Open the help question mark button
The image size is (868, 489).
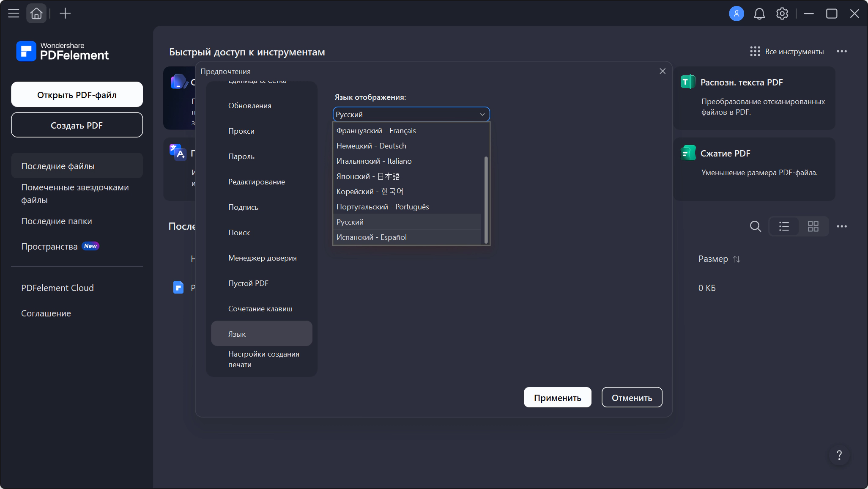coord(839,455)
